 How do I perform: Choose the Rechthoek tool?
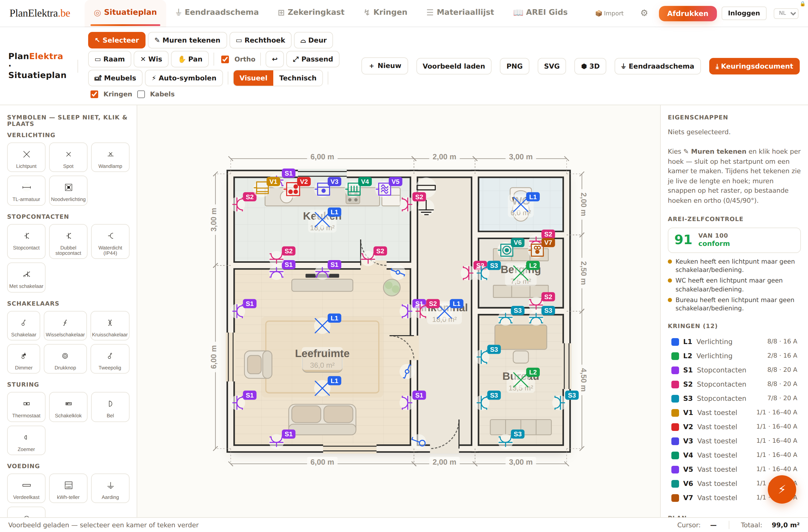click(x=260, y=40)
